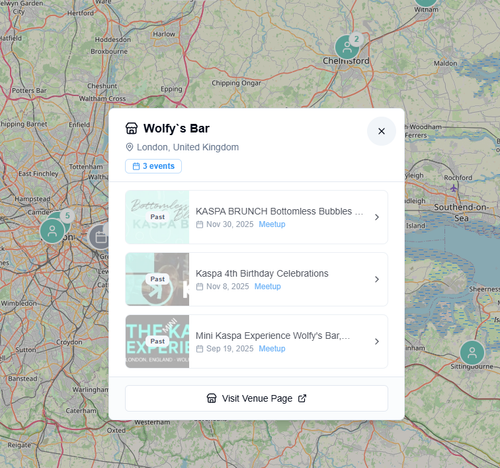Close the Wolfy's Bar popup

[381, 131]
